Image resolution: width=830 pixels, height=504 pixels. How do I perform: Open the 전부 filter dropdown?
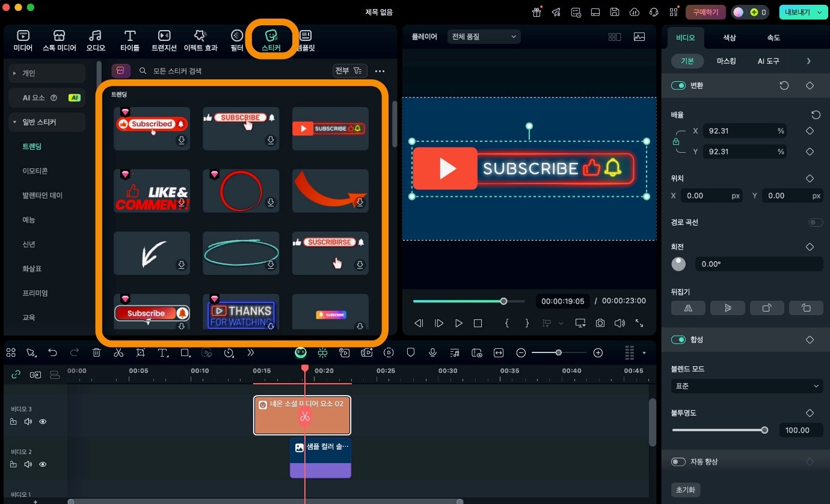[349, 71]
